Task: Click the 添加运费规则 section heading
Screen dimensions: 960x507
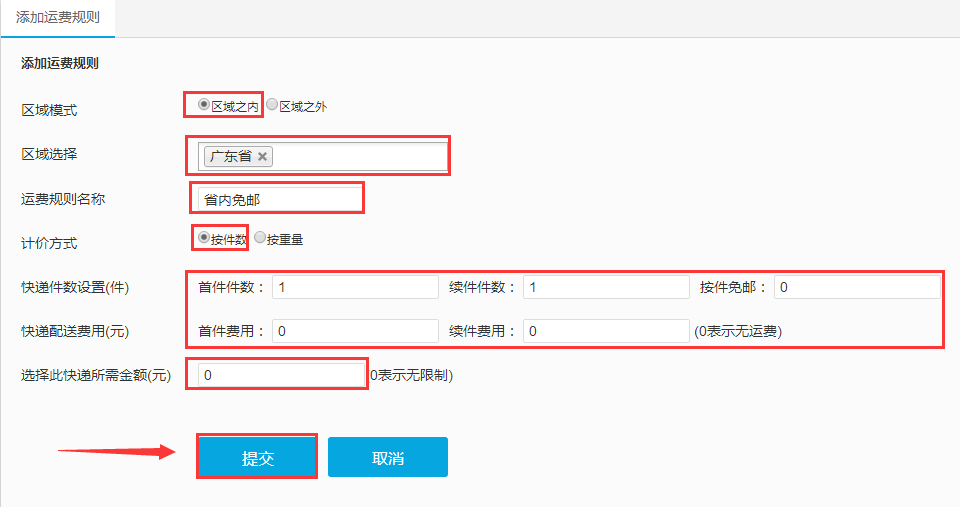Action: point(60,63)
